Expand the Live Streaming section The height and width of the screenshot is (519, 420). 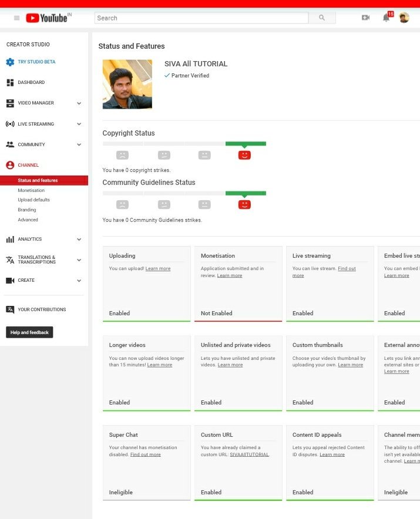[x=79, y=124]
